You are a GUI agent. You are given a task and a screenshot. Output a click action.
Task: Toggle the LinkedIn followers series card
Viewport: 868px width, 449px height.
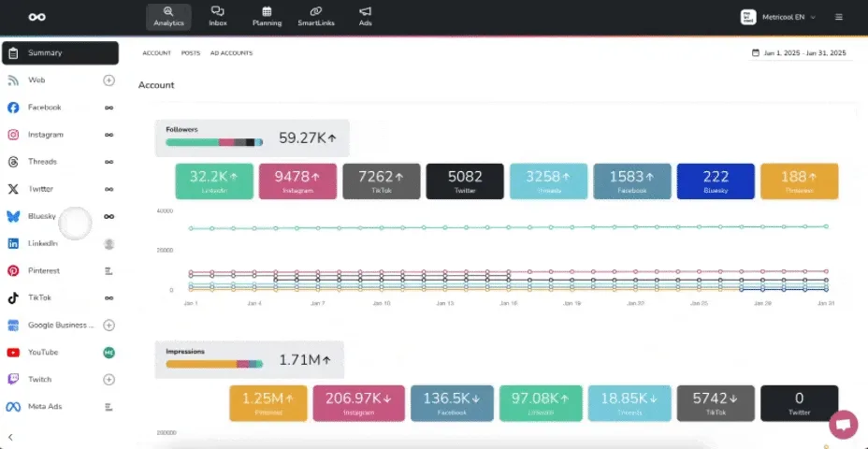214,181
